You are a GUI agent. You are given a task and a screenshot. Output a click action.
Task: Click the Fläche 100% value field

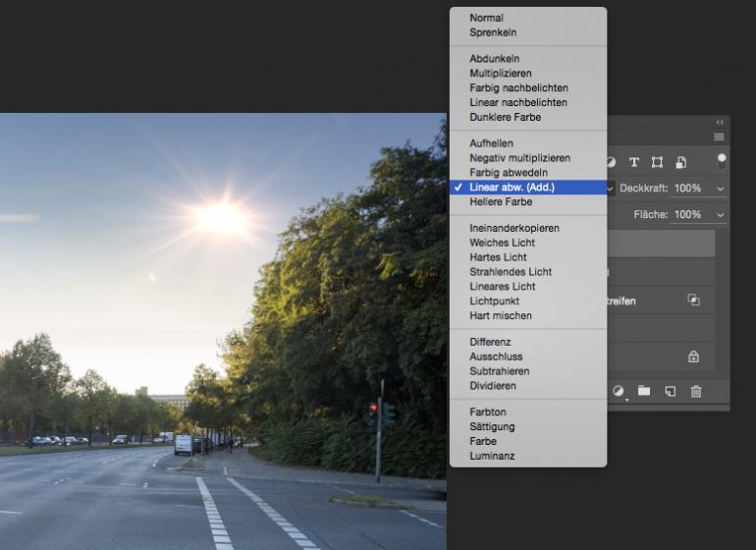coord(688,214)
